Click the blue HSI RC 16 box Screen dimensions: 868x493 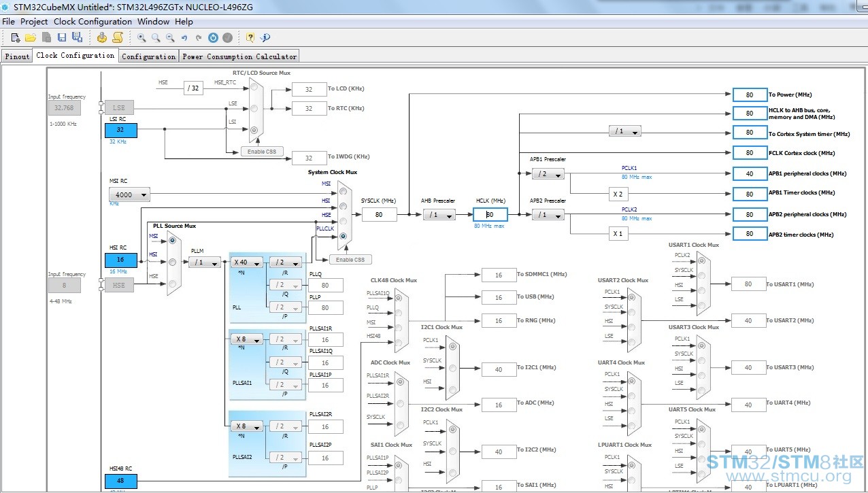tap(121, 260)
